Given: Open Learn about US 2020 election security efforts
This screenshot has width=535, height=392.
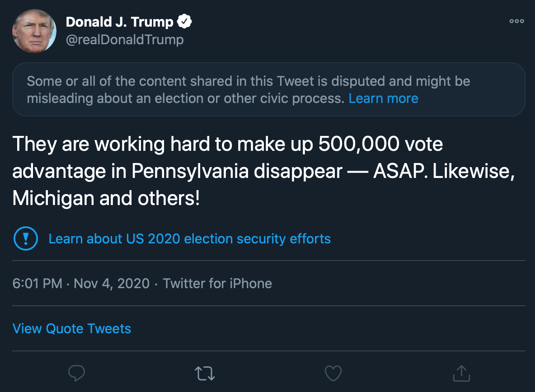Looking at the screenshot, I should (x=189, y=238).
